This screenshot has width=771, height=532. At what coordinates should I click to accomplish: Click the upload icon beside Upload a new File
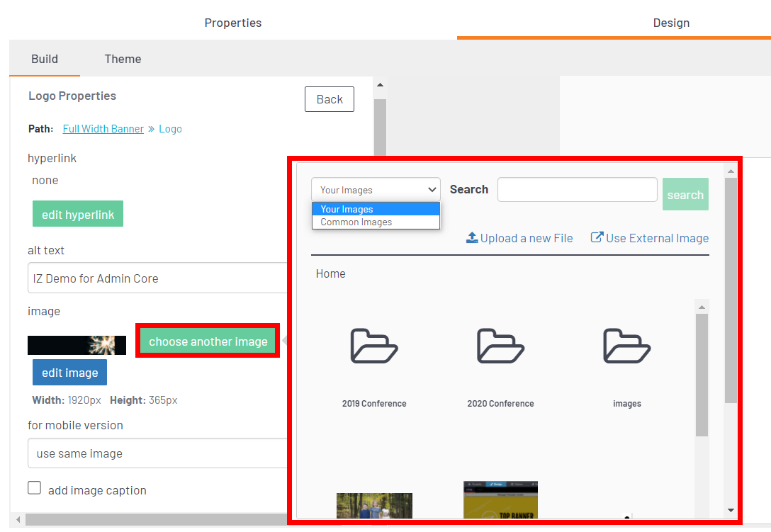pyautogui.click(x=472, y=238)
